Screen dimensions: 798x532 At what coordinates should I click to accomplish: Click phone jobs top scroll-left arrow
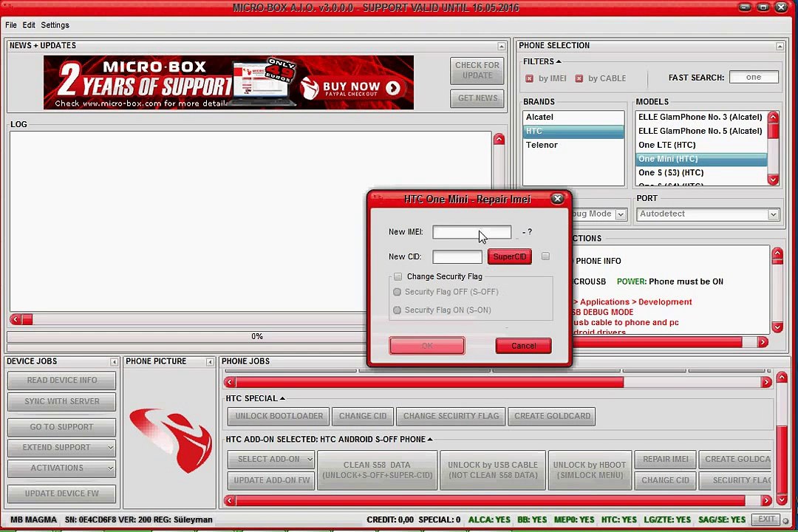(230, 382)
